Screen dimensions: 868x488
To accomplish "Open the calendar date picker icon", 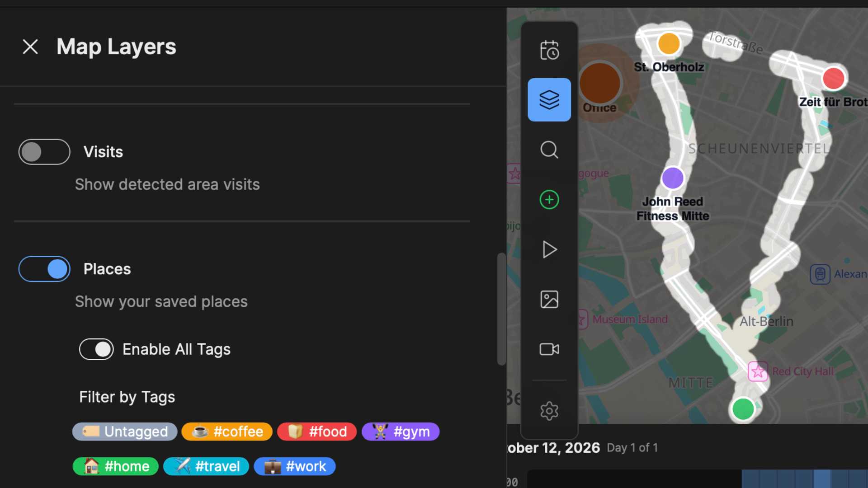I will (x=549, y=50).
